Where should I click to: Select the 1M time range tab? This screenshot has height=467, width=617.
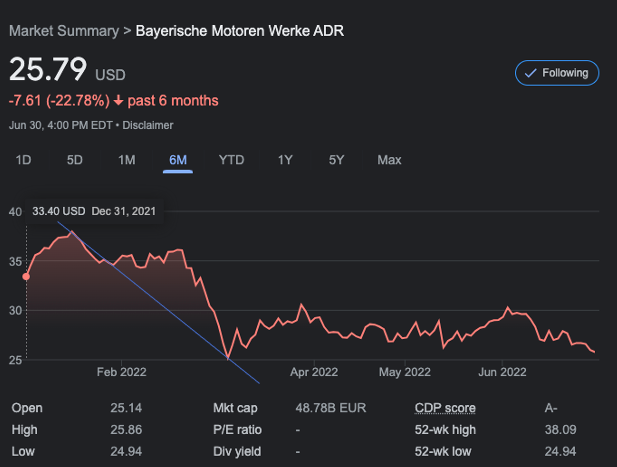(127, 160)
